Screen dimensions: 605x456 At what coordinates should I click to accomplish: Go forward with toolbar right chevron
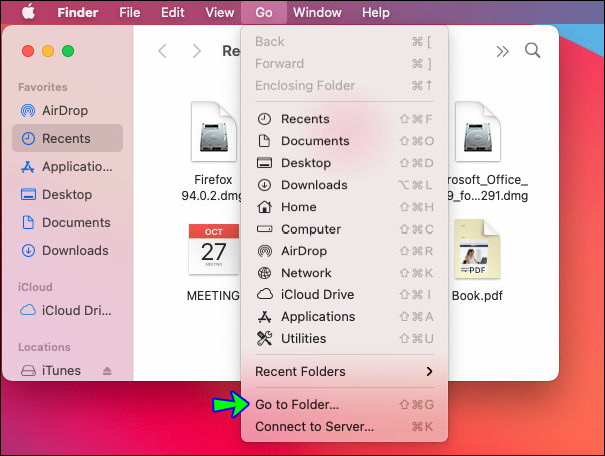196,51
